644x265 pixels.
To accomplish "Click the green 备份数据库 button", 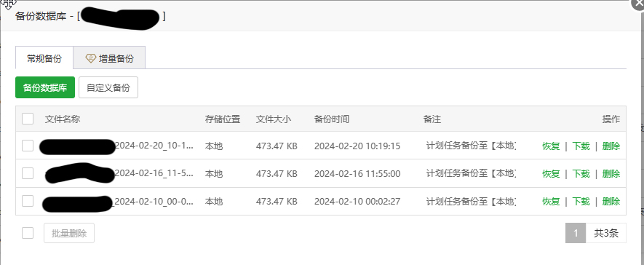I will click(45, 87).
